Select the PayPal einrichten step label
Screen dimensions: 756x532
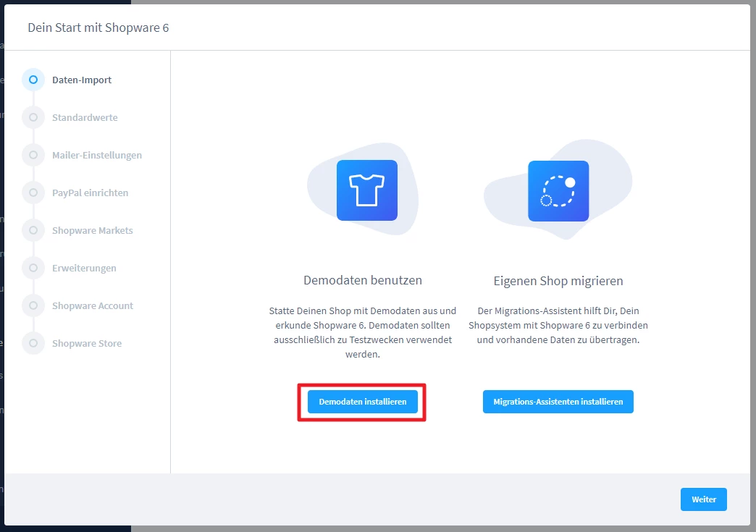coord(90,193)
